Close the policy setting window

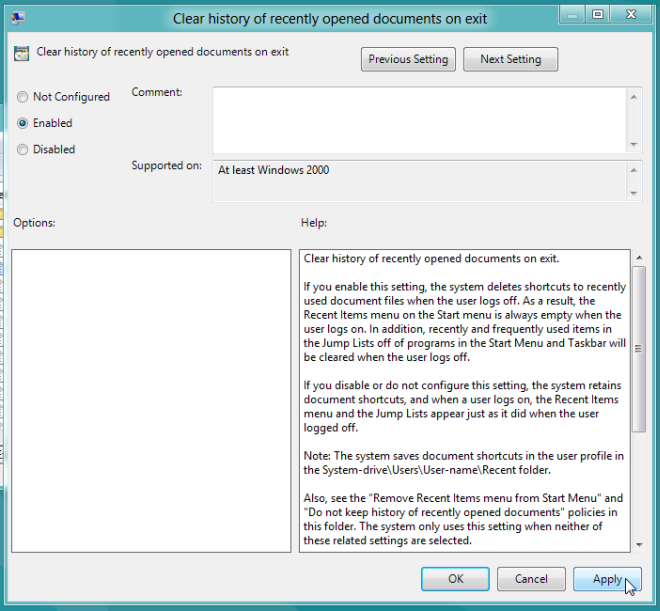(x=631, y=16)
